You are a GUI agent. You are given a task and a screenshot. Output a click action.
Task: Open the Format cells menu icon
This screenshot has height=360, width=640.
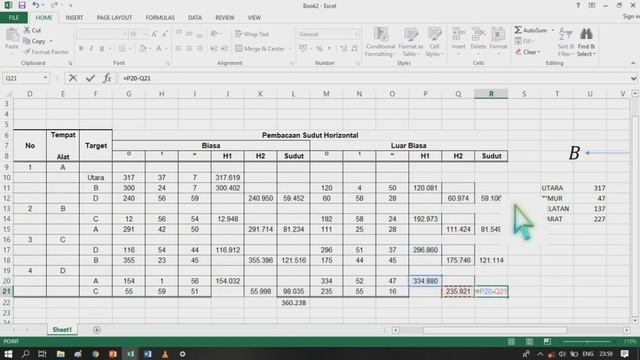tap(498, 35)
